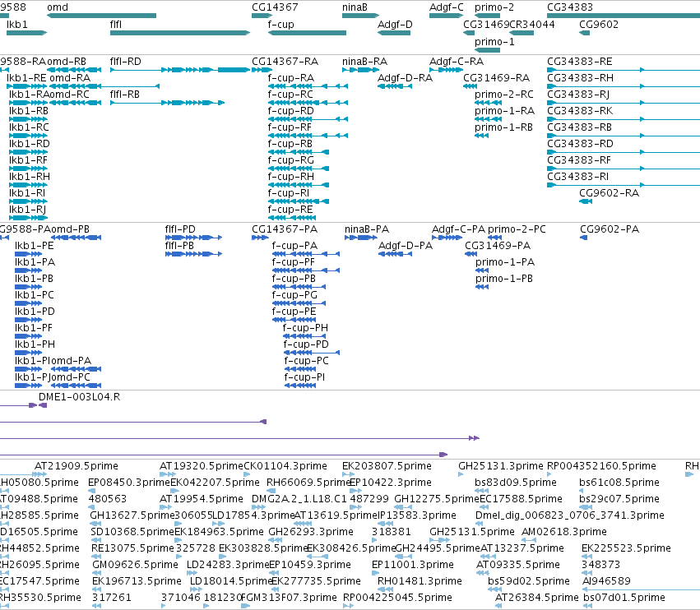Select transcript ninaB-RA label

pos(364,61)
